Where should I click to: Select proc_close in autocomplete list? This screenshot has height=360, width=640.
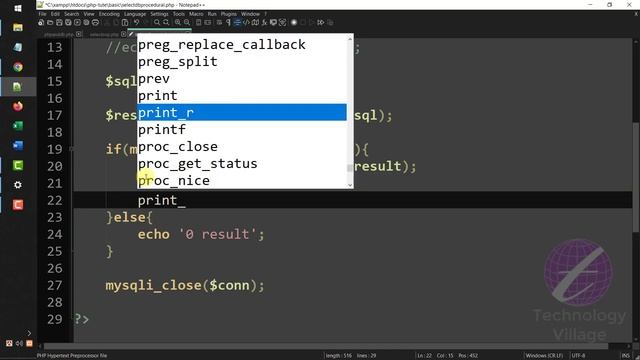click(242, 147)
